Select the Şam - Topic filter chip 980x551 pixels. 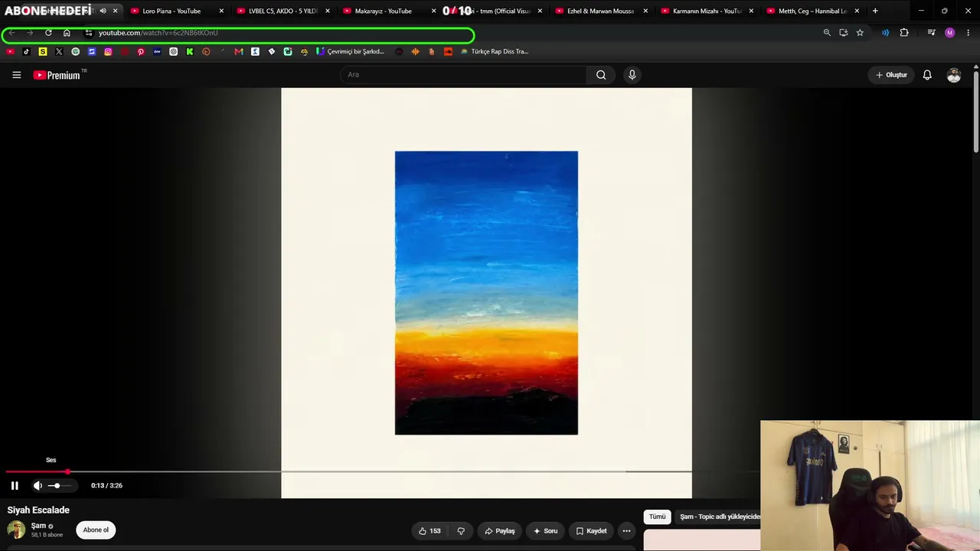[x=718, y=517]
